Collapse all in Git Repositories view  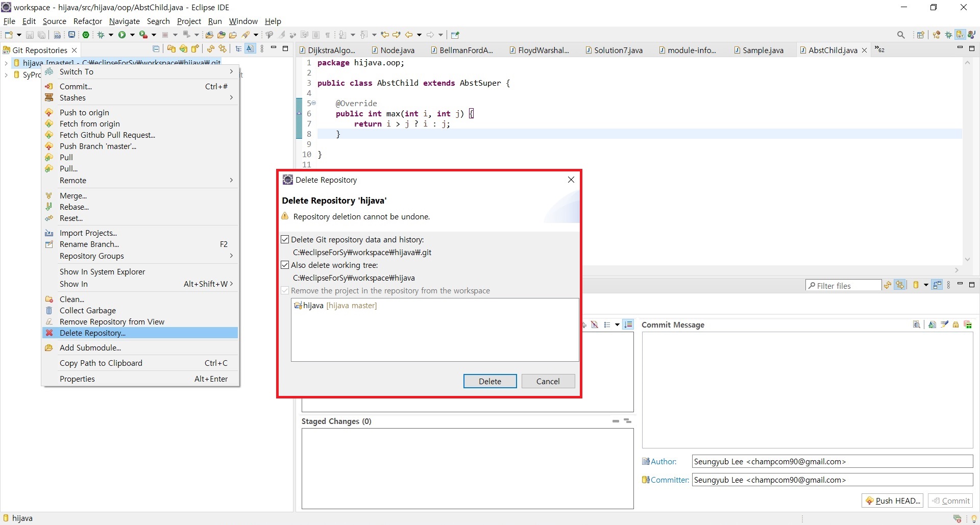point(156,49)
